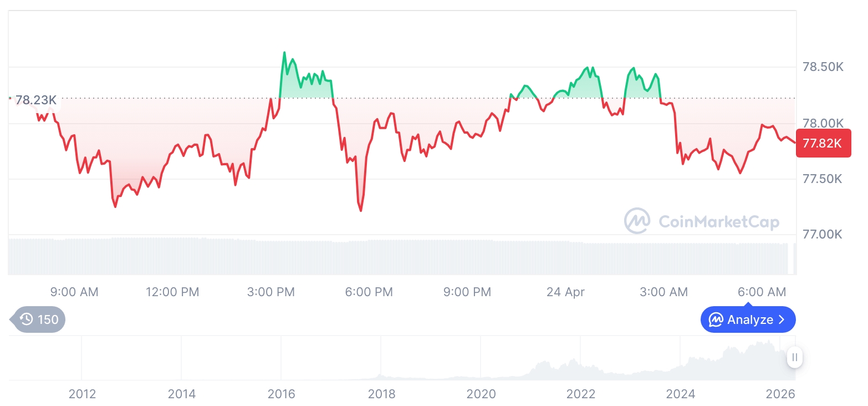Click the 6:00 AM time axis label
The height and width of the screenshot is (406, 868).
click(x=762, y=292)
